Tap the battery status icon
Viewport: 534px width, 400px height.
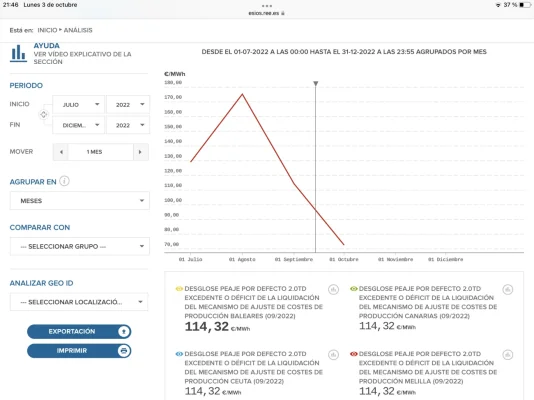click(525, 5)
